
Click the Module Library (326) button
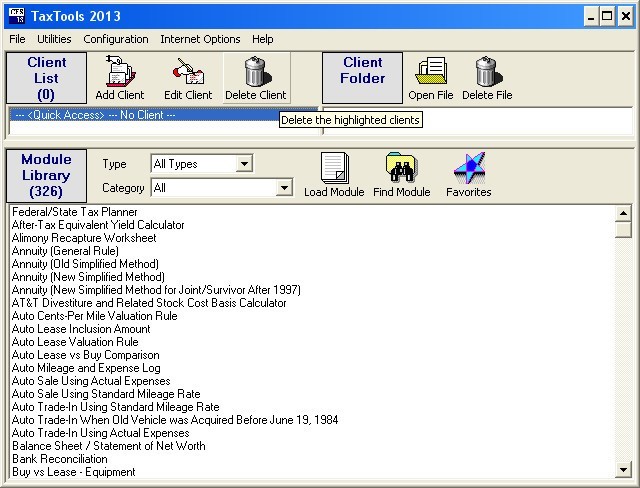pyautogui.click(x=47, y=175)
